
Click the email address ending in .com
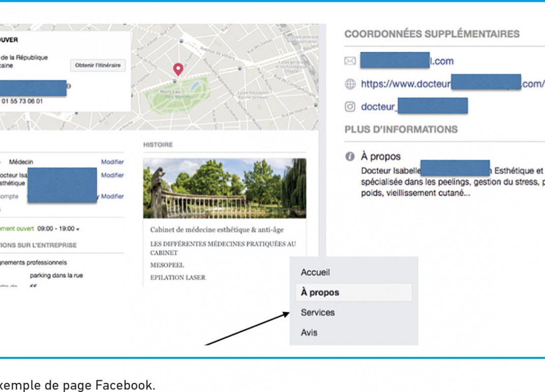[x=407, y=61]
